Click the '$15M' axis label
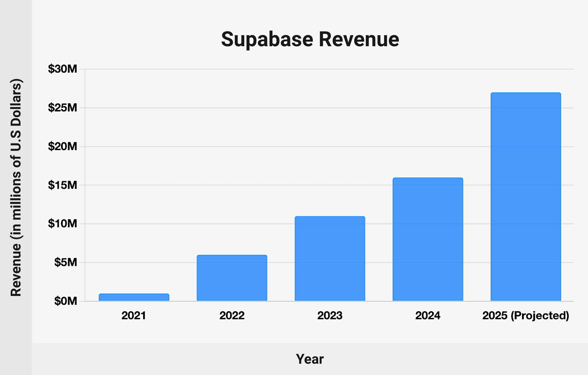 coord(63,185)
